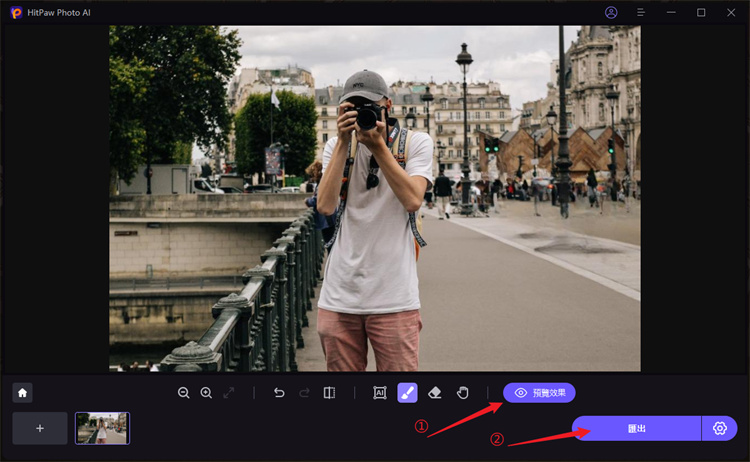Select the AI auto-selection tool

pyautogui.click(x=380, y=393)
